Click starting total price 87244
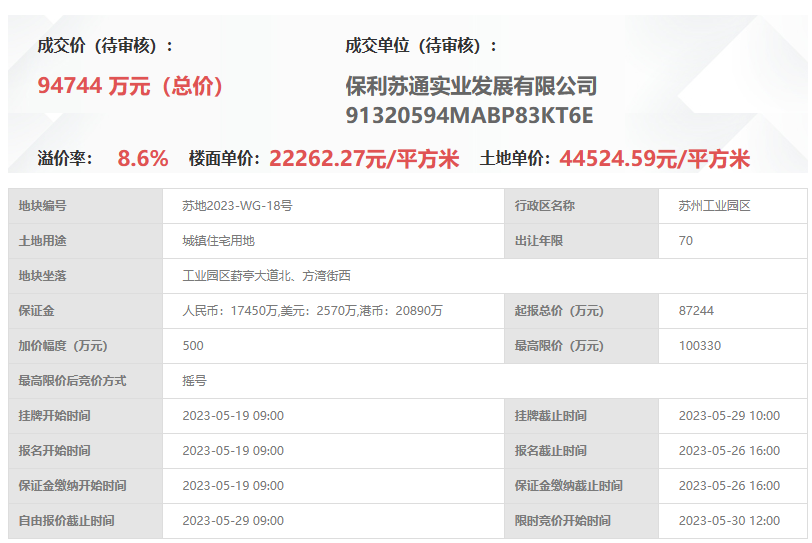 696,311
